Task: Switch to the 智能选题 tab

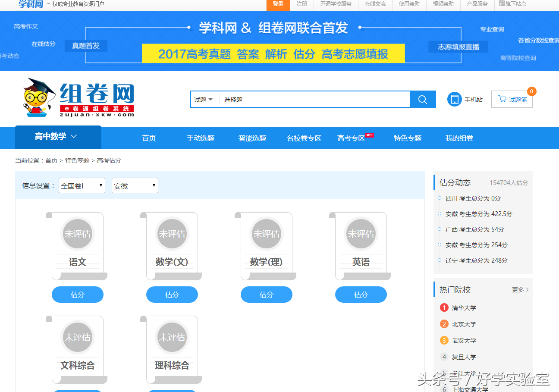Action: (x=252, y=138)
